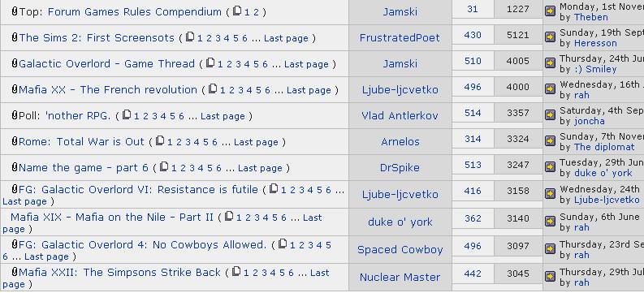Select page 6 of Name the game - part 6

coord(218,168)
